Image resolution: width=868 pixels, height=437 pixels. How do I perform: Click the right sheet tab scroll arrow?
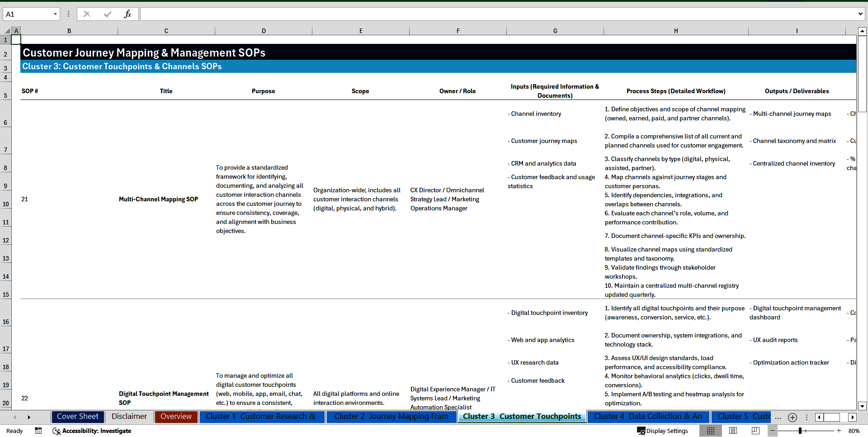click(29, 417)
